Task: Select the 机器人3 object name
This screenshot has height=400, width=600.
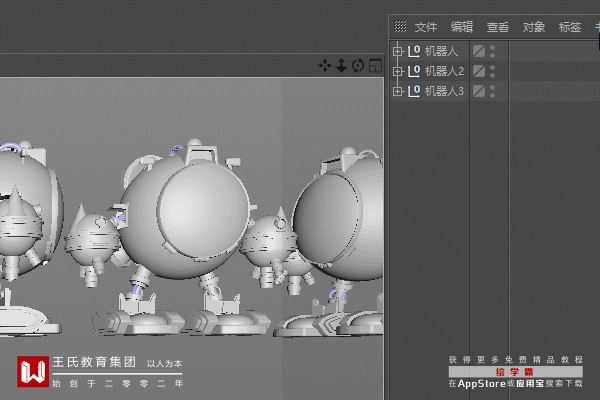Action: tap(444, 91)
